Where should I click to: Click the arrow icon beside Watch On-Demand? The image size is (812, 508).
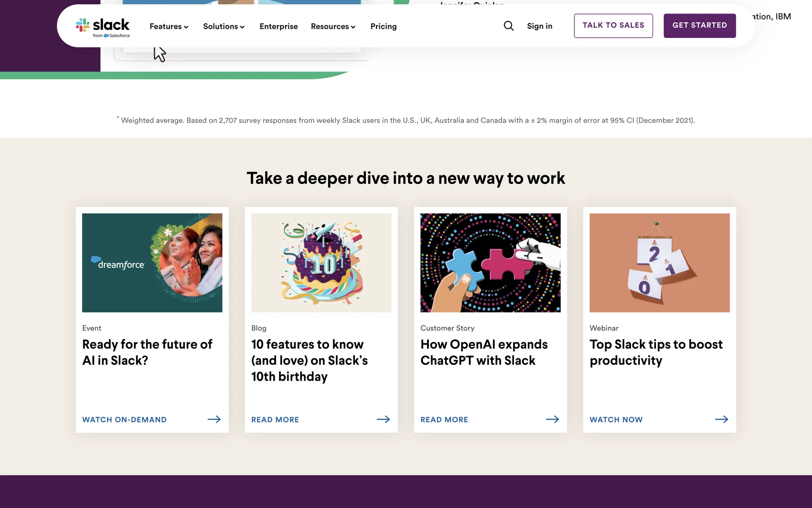click(214, 419)
